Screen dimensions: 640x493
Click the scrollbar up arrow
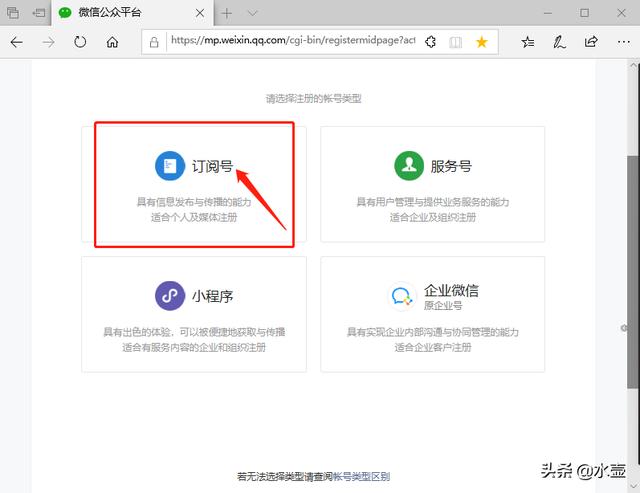click(x=633, y=65)
